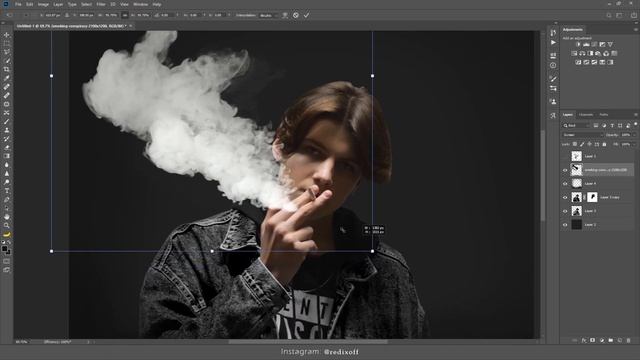Screen dimensions: 640x360
Task: Add an Invert adjustment
Action: (x=578, y=62)
